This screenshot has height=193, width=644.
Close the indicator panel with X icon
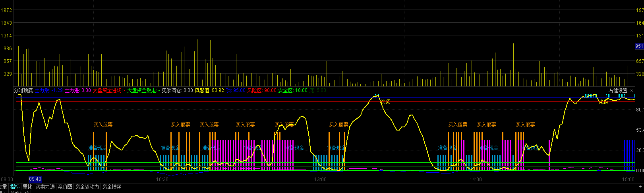632,91
